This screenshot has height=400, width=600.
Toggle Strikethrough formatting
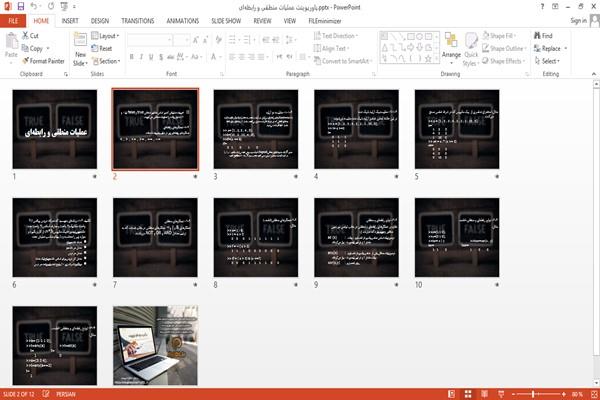tap(171, 57)
